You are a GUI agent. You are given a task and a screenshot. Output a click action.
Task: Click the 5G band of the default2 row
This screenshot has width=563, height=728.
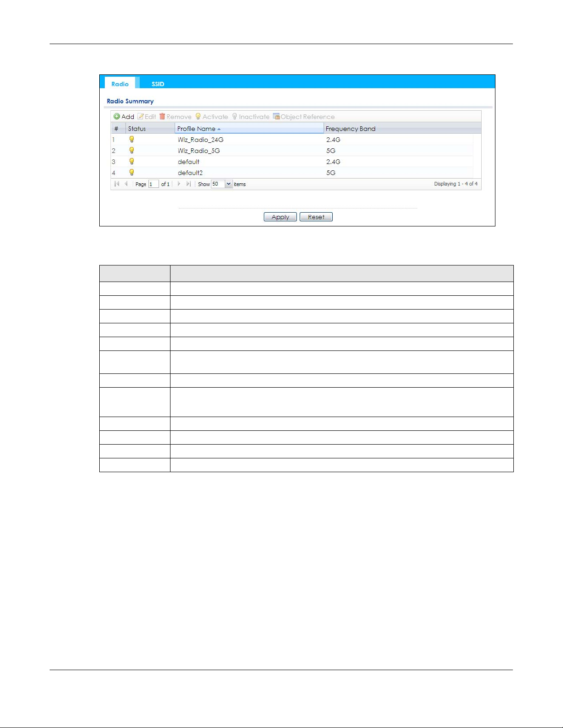click(x=331, y=173)
